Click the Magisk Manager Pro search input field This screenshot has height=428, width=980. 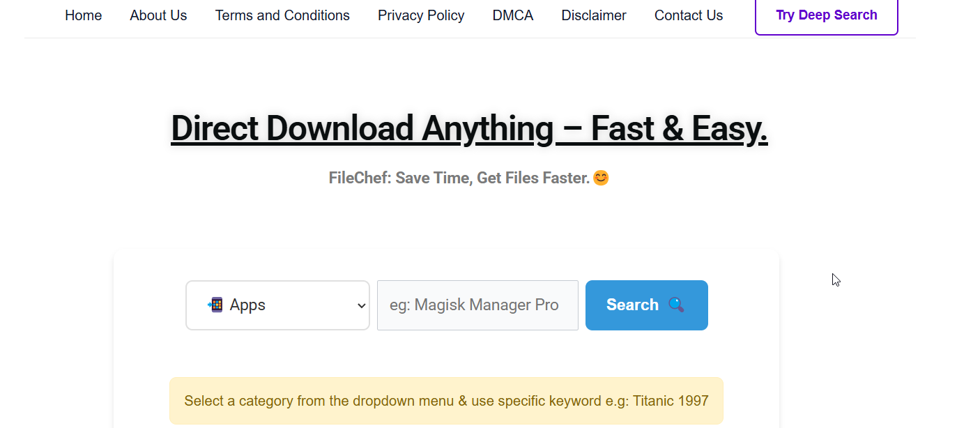point(477,305)
